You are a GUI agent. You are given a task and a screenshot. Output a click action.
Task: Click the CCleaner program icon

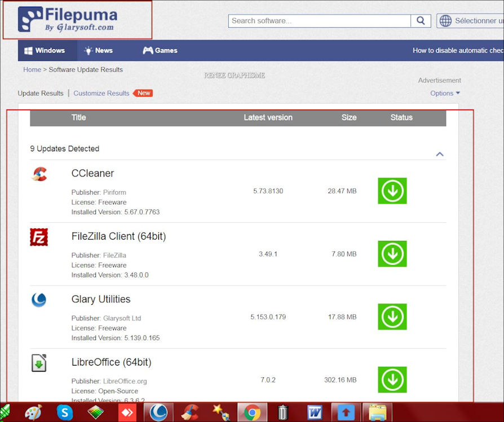pos(39,174)
